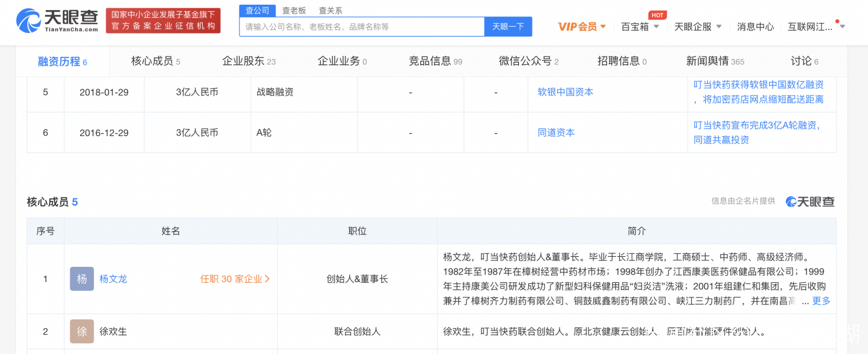Image resolution: width=868 pixels, height=354 pixels.
Task: Select the 查公司 search tab
Action: (258, 10)
